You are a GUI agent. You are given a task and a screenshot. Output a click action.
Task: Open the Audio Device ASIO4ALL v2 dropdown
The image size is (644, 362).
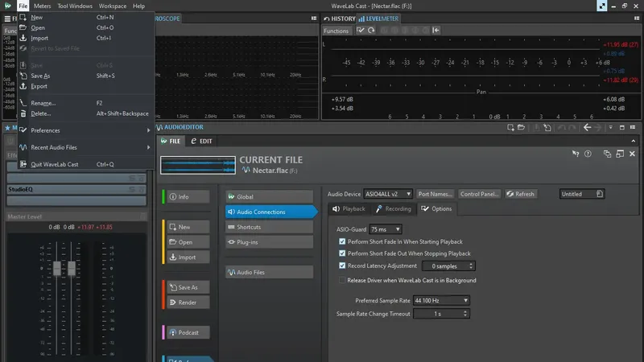click(388, 194)
